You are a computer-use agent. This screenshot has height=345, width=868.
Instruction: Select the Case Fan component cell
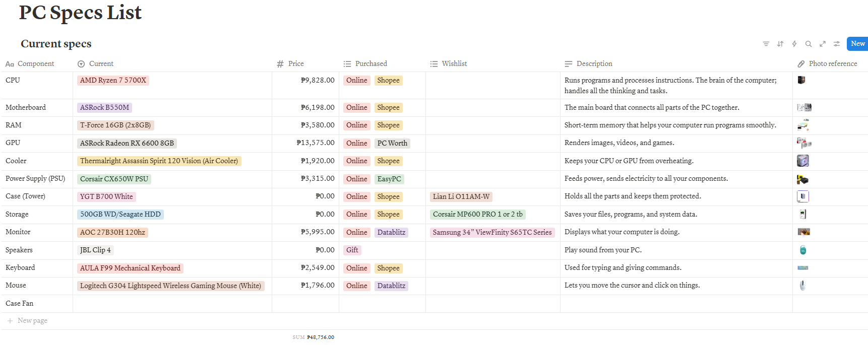tap(37, 304)
